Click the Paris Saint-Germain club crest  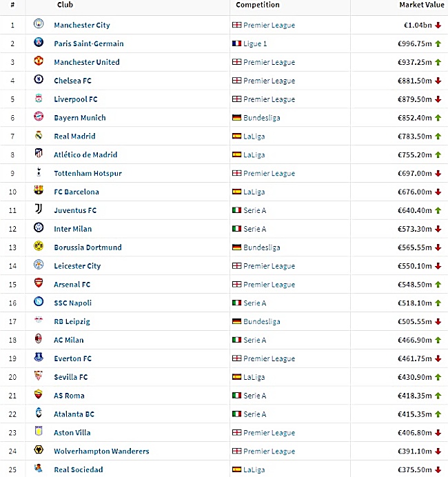coord(39,42)
